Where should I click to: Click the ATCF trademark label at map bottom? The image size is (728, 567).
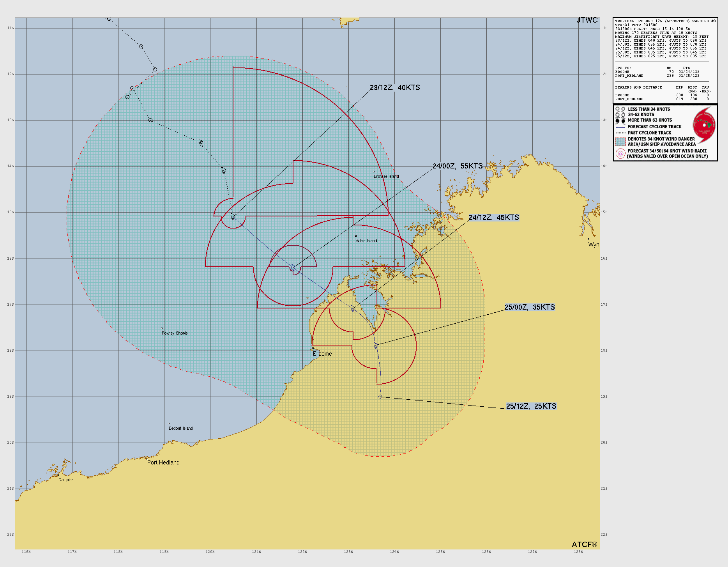584,544
